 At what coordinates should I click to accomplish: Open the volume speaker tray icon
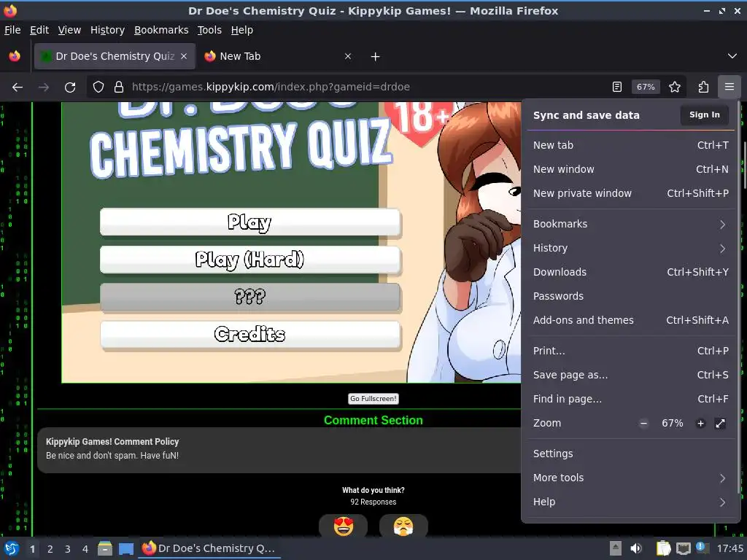coord(635,548)
